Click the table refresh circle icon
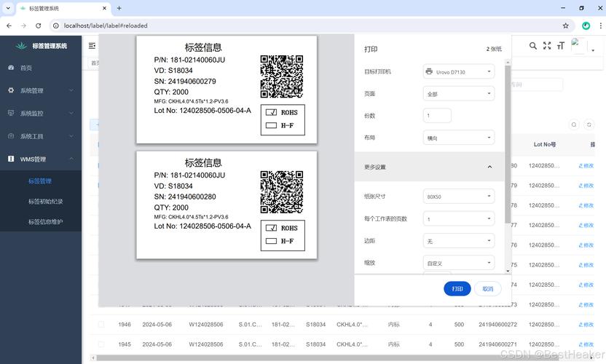 tap(589, 124)
